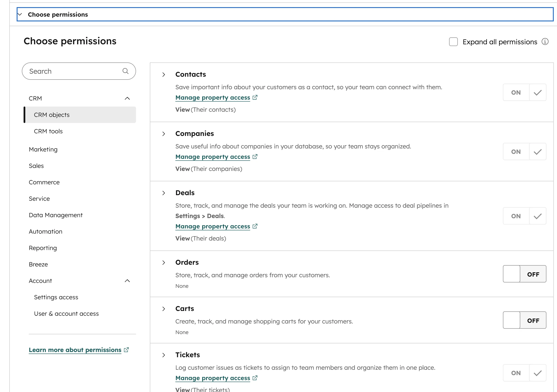Click external link icon on Tickets Manage property access
Image resolution: width=557 pixels, height=392 pixels.
[255, 378]
